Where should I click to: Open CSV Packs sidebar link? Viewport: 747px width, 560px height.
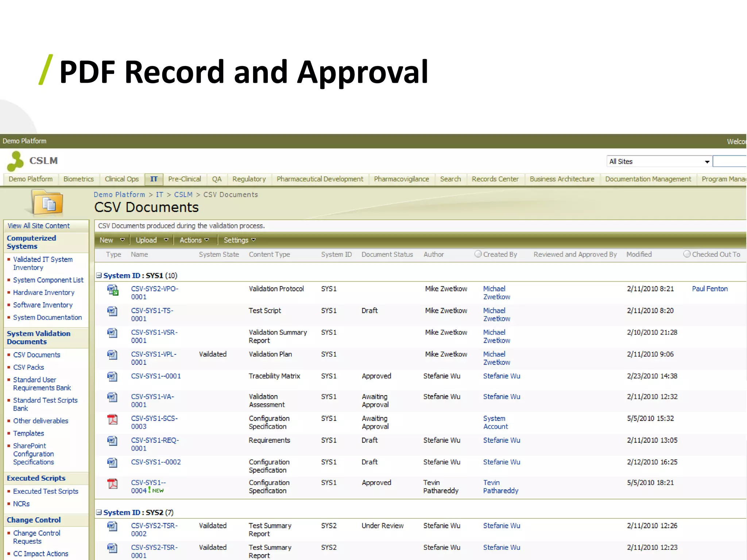point(28,367)
